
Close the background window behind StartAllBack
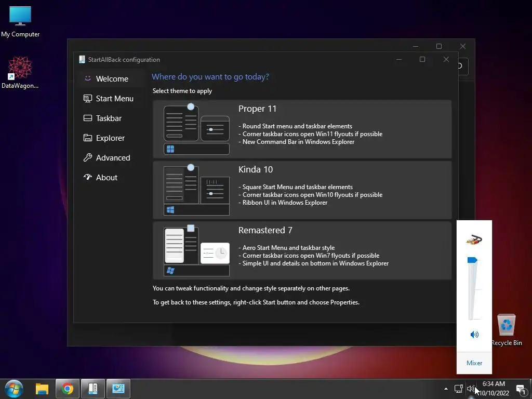(x=463, y=46)
